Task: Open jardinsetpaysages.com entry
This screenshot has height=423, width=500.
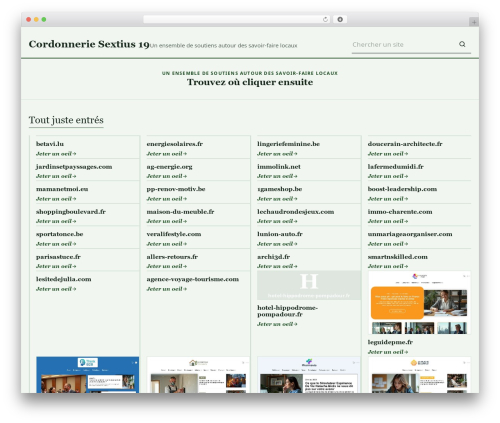Action: [x=74, y=167]
